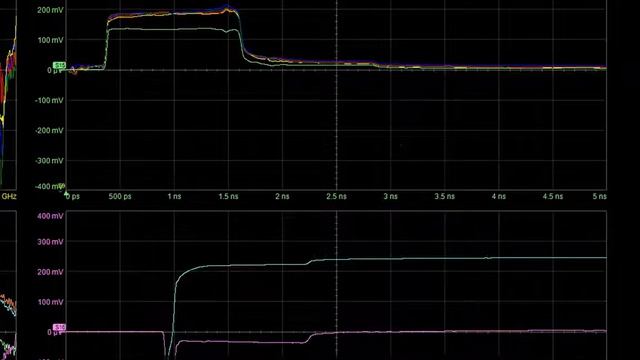Click the pink '100 mV' axis label
The height and width of the screenshot is (360, 640).
click(50, 302)
